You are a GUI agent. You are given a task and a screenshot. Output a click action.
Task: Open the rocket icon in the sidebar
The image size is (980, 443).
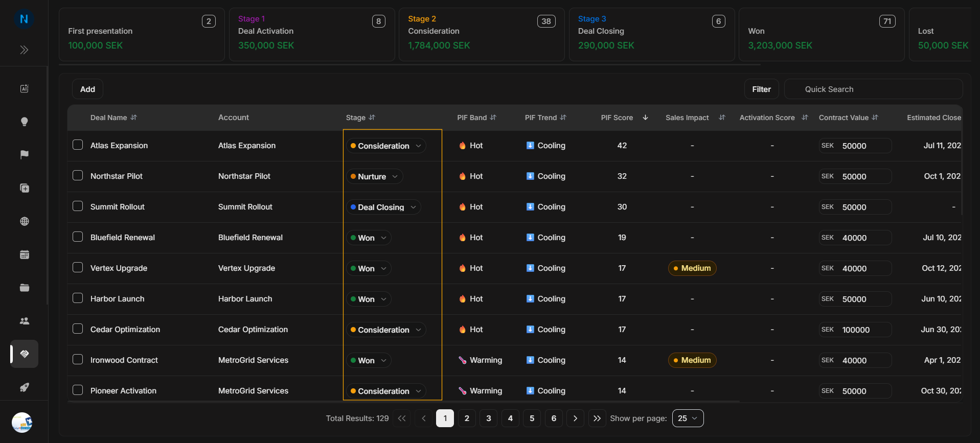pos(24,387)
